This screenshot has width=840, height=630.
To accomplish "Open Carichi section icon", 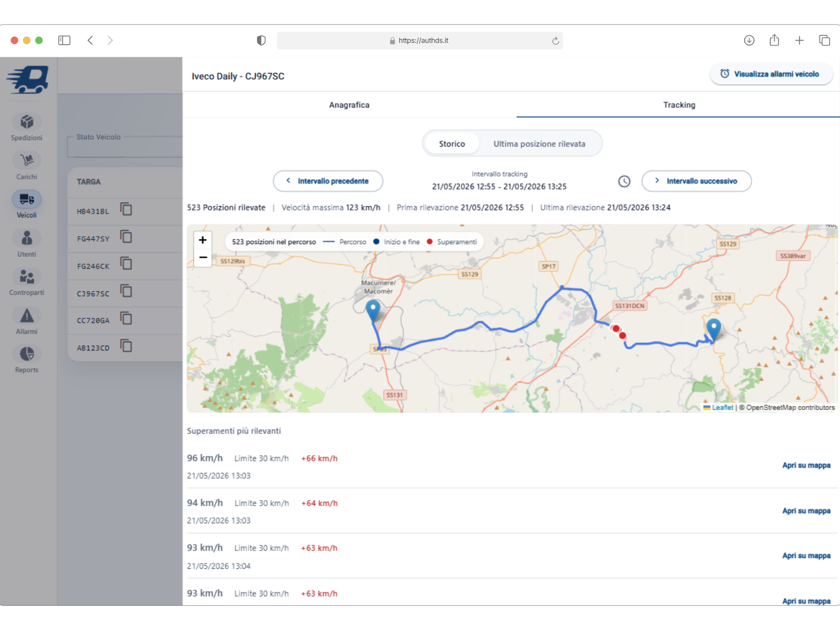I will (27, 161).
